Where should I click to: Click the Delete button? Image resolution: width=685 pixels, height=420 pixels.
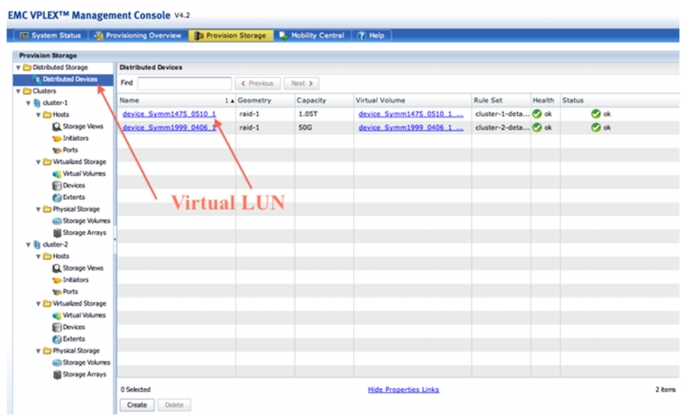pyautogui.click(x=174, y=405)
